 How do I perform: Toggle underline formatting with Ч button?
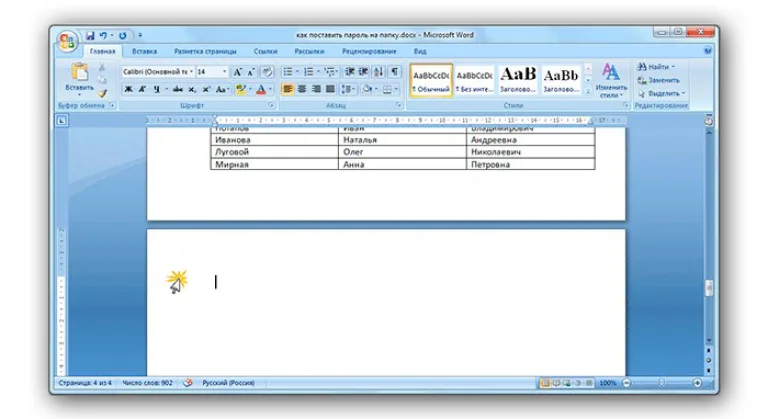(156, 89)
